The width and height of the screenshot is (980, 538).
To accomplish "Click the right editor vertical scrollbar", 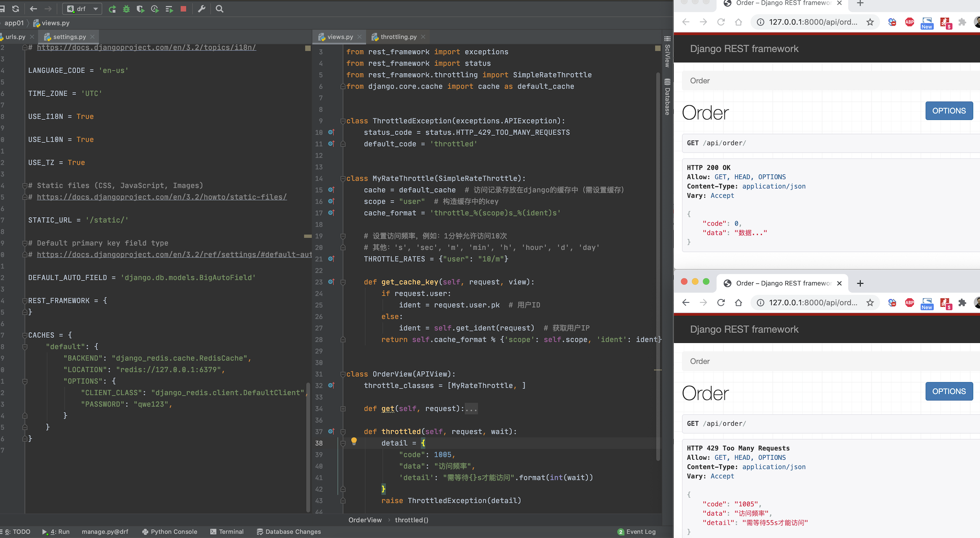I will pyautogui.click(x=658, y=266).
